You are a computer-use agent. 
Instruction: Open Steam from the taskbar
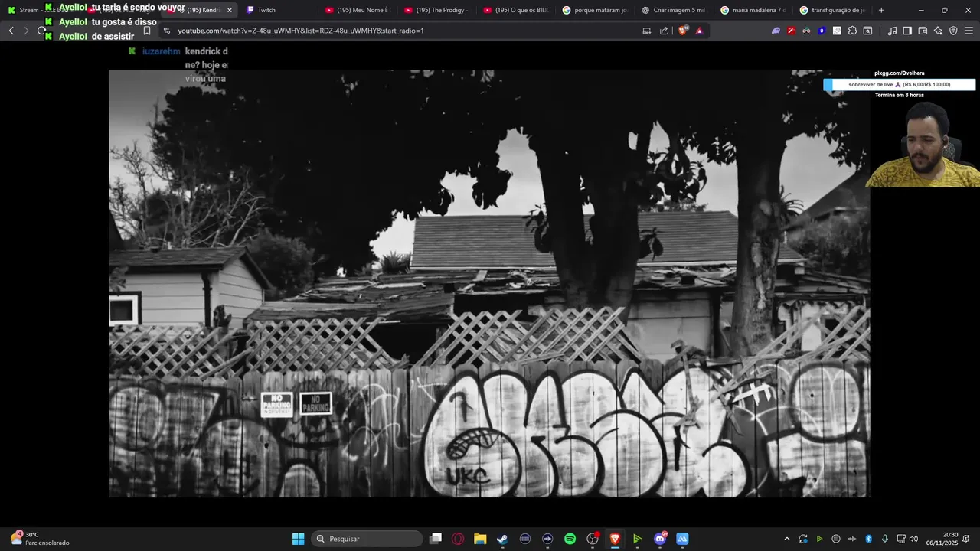pyautogui.click(x=502, y=539)
